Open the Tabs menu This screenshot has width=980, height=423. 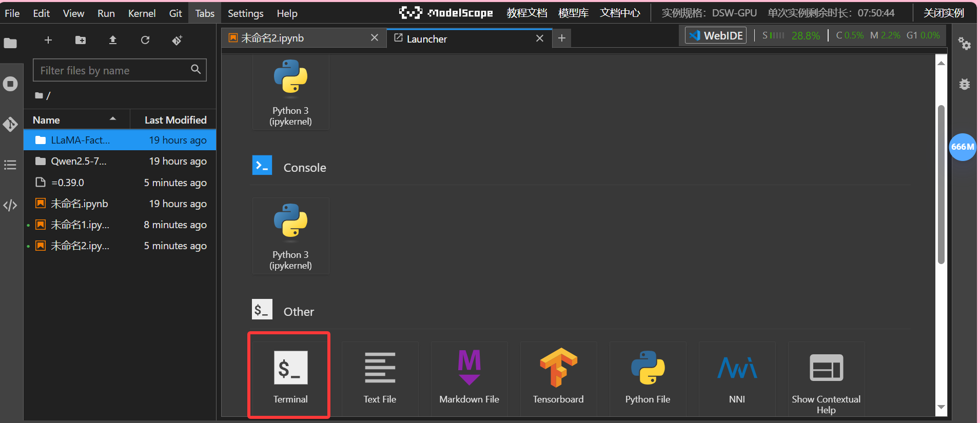click(205, 13)
